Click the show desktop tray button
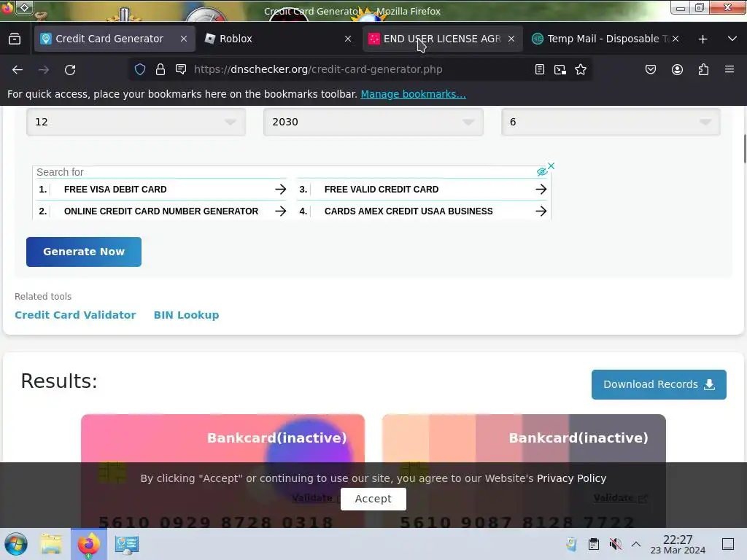Viewport: 747px width, 560px height. 728,544
